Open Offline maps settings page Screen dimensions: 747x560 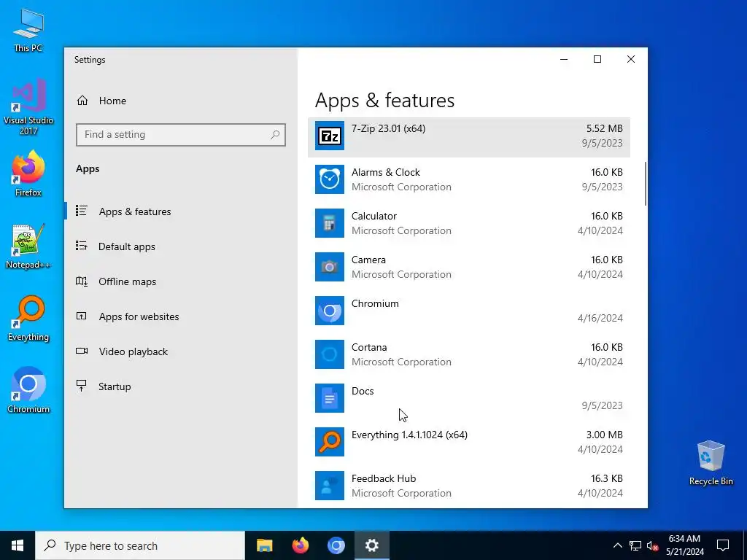tap(127, 281)
